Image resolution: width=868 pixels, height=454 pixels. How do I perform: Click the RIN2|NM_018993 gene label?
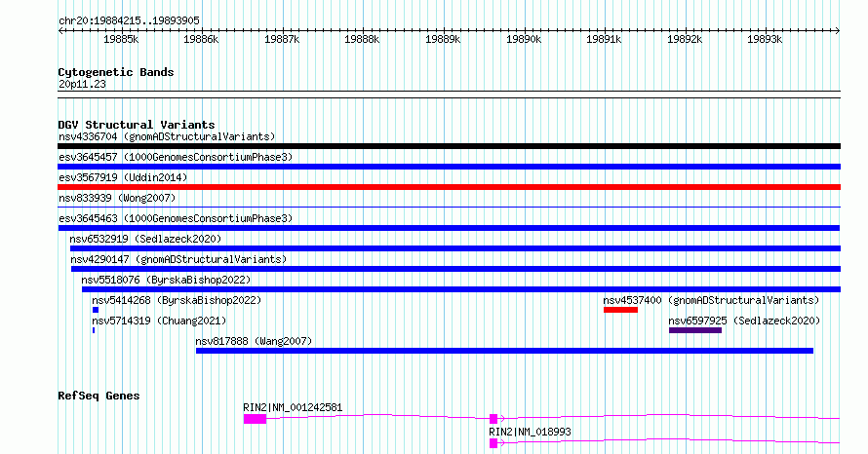pos(530,432)
